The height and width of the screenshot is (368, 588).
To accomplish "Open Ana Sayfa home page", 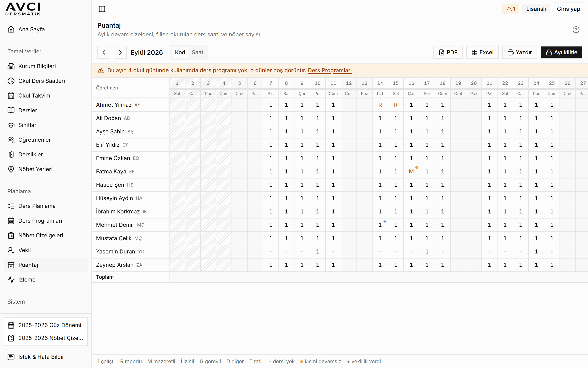I will (46, 29).
